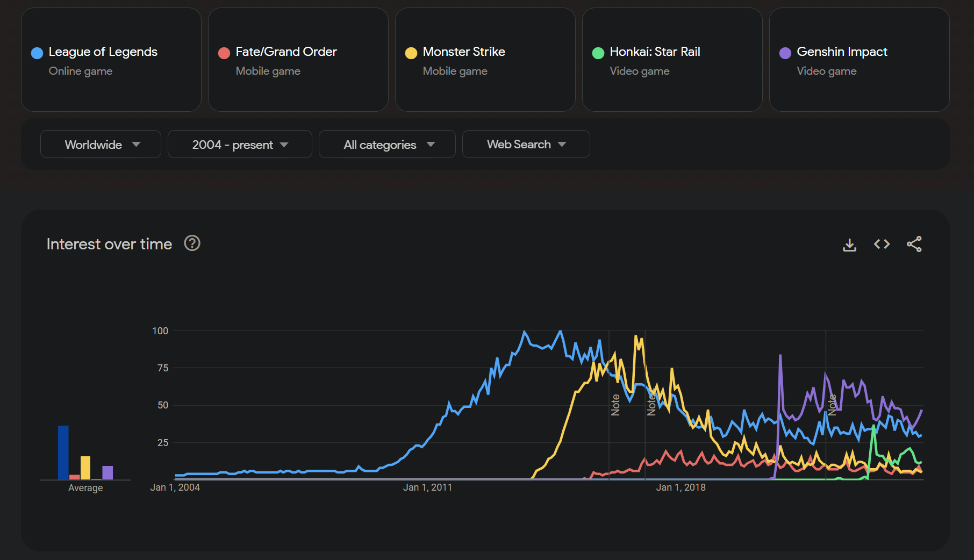Expand the 2004 - present time range
The width and height of the screenshot is (974, 560).
(x=240, y=145)
